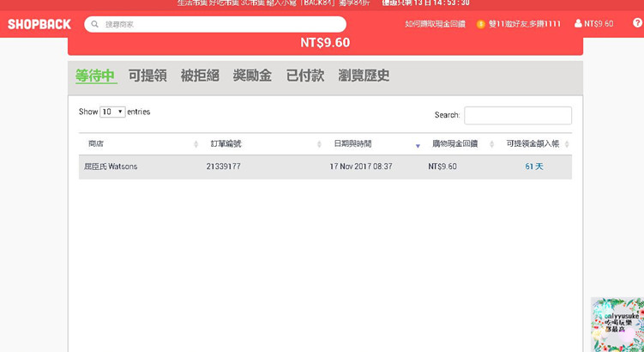Sort by 訂單編號 column arrow icon

319,144
